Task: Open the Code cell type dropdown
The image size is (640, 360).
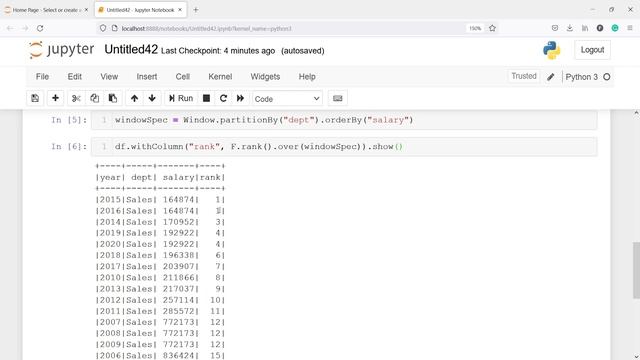Action: coord(287,99)
